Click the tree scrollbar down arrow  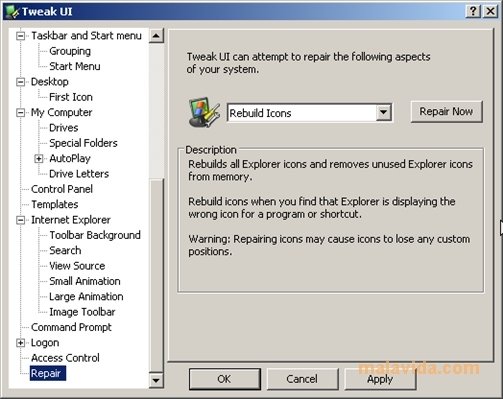click(x=156, y=380)
